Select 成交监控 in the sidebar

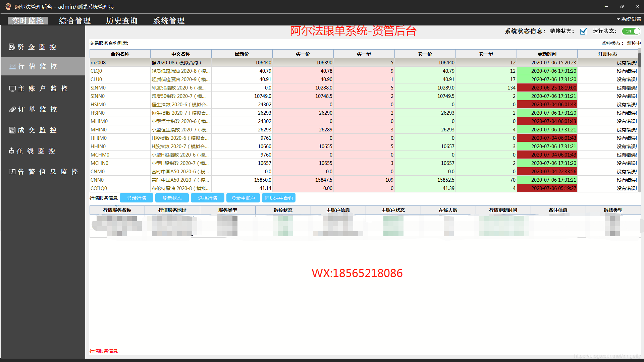(x=43, y=130)
